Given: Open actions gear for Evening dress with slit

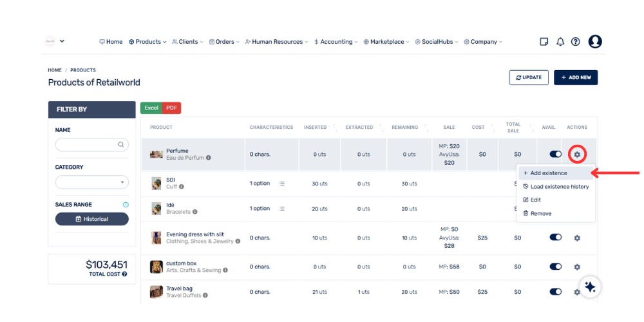Looking at the screenshot, I should click(577, 238).
